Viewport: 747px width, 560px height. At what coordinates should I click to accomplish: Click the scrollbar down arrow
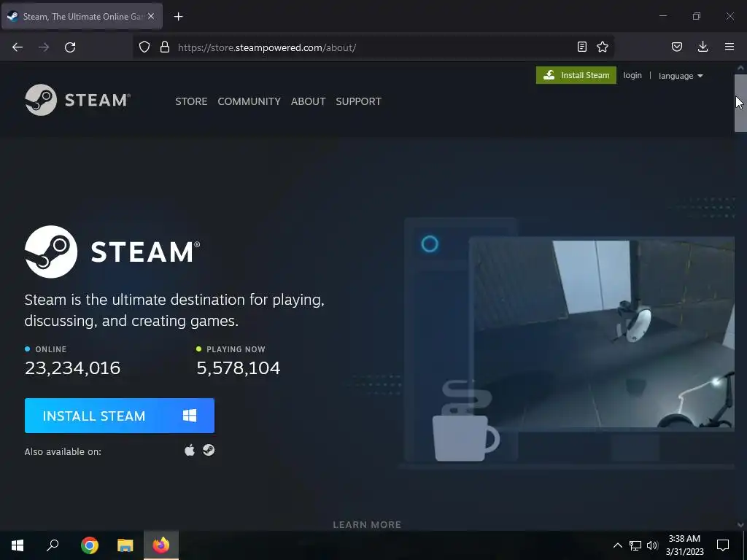740,525
